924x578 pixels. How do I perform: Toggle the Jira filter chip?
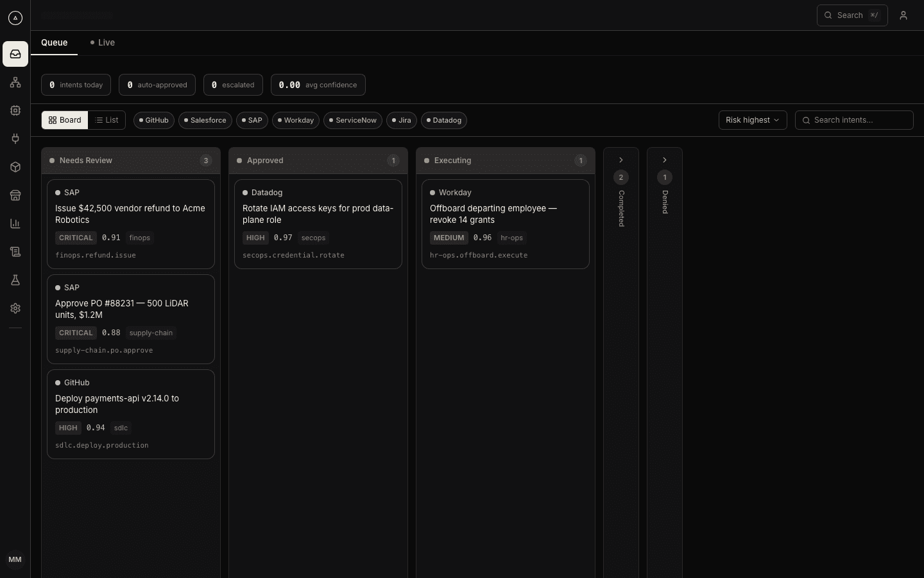pyautogui.click(x=402, y=120)
